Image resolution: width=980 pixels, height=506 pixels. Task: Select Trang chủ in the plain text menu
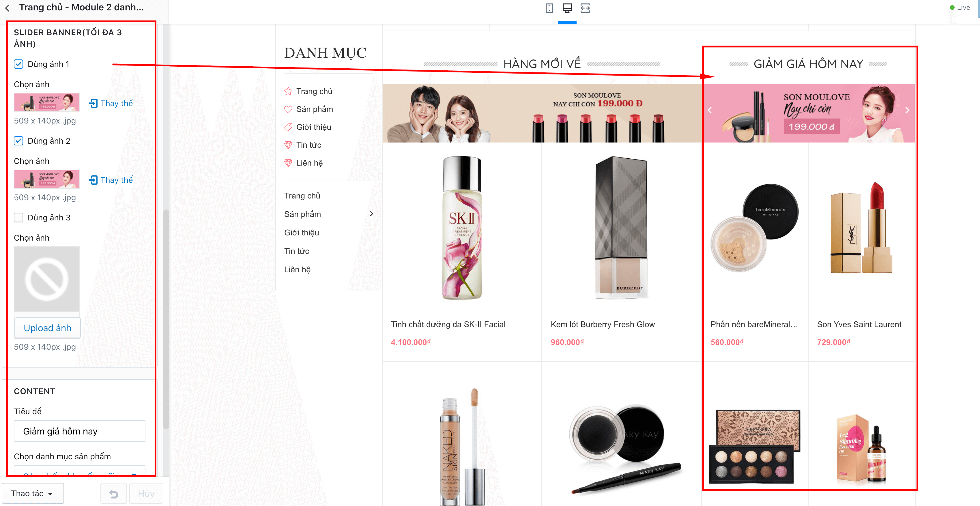302,196
